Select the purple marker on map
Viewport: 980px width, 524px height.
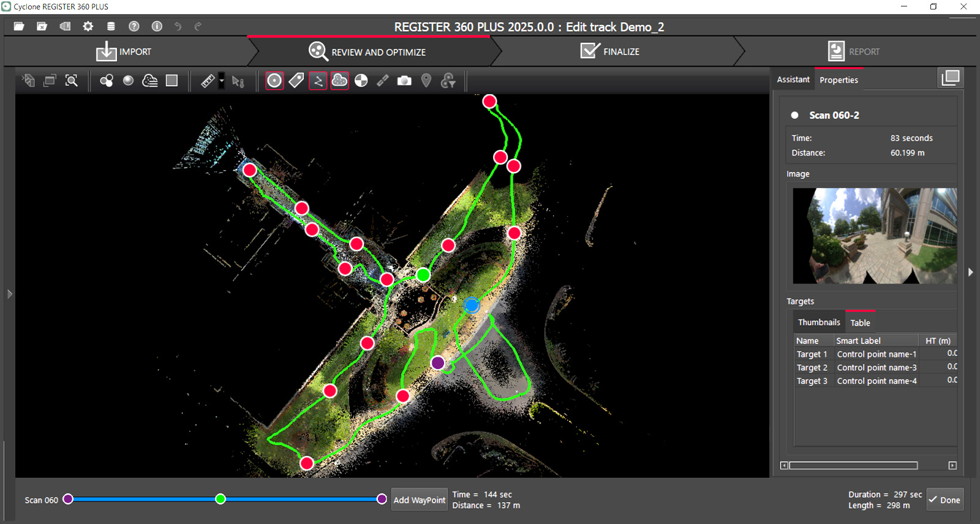pyautogui.click(x=437, y=363)
